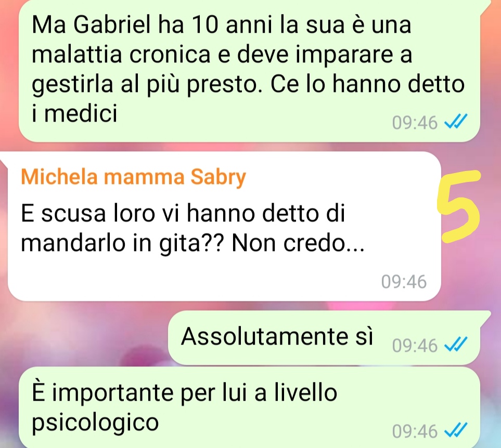Tap the text 'Ce lo hanno detto'
This screenshot has width=501, height=448.
(367, 84)
